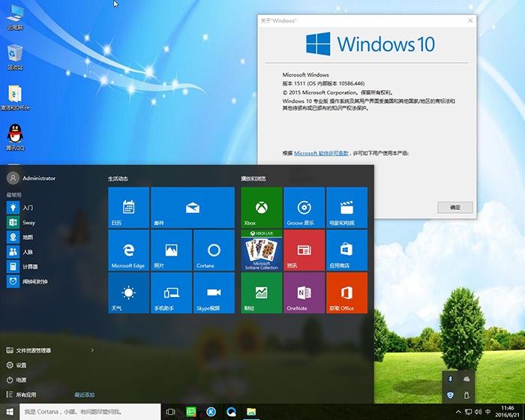Expand the File Explorer jump list arrow

click(92, 350)
